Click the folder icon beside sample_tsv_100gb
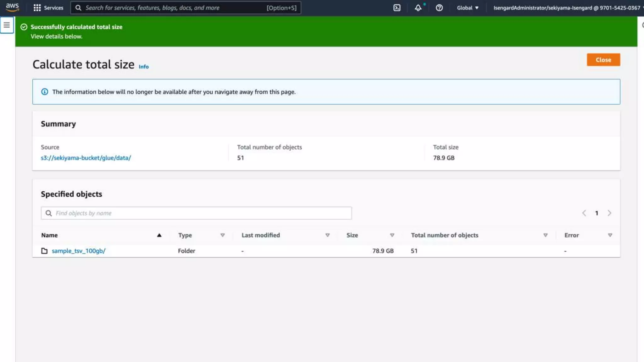Screen dimensions: 644x362 tap(44, 251)
